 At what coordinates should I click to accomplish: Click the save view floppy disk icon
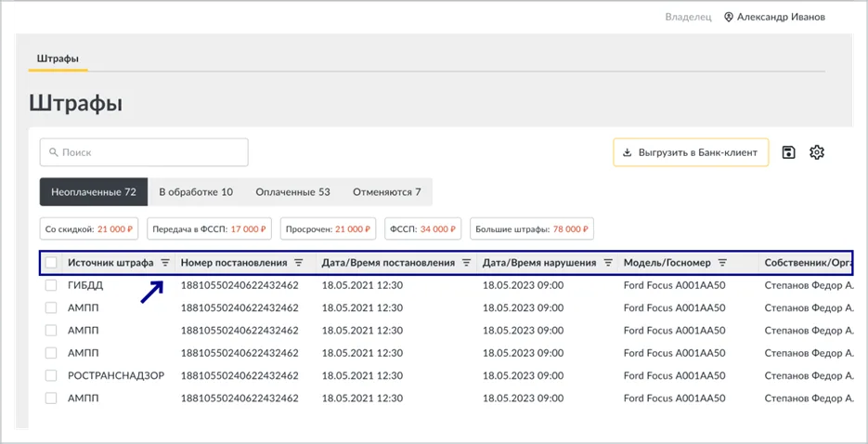tap(789, 152)
